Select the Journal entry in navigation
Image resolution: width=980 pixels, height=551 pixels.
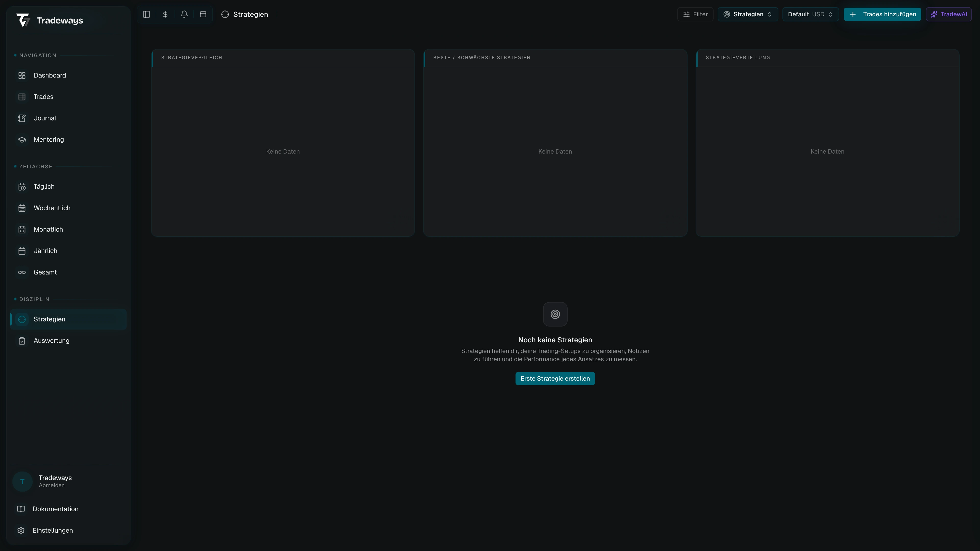pos(44,118)
